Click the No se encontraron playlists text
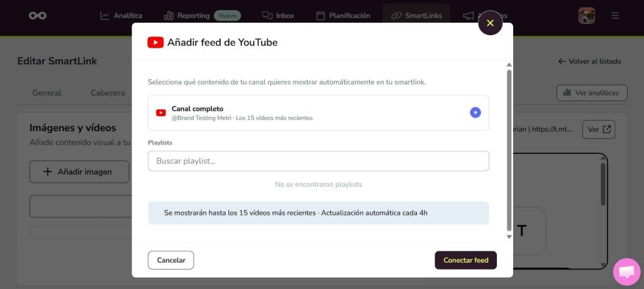Screen dimensions: 644x289 click(318, 184)
